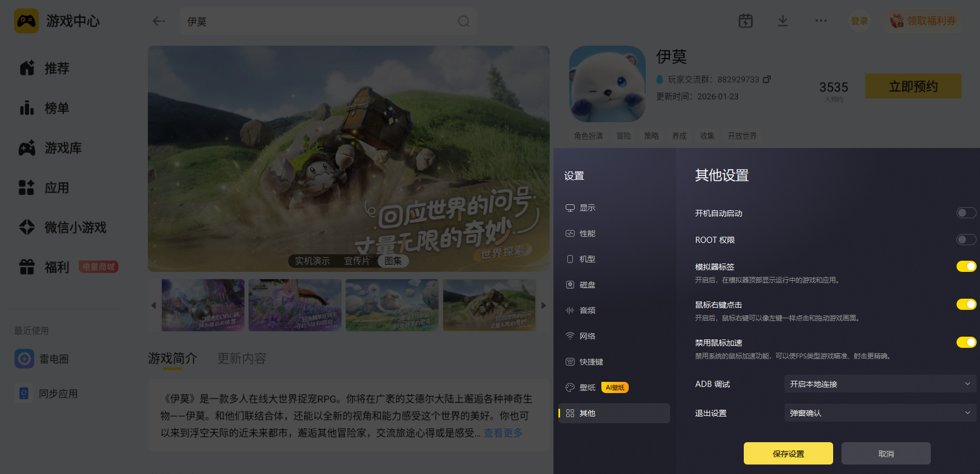The height and width of the screenshot is (474, 980).
Task: Switch to the 更新内容 tab
Action: (x=241, y=358)
